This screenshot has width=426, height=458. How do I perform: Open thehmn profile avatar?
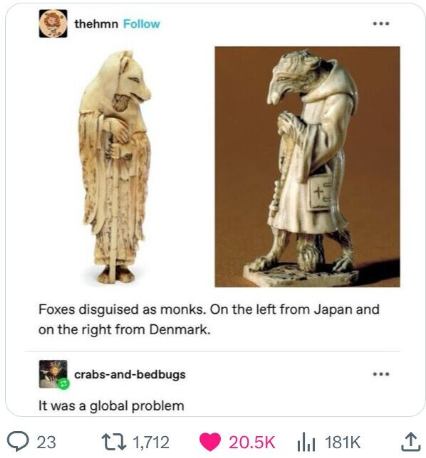[x=53, y=23]
